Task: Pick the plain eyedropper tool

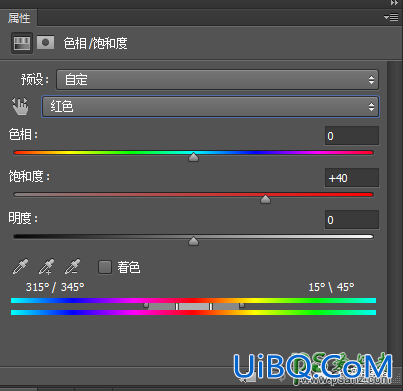Action: (20, 267)
